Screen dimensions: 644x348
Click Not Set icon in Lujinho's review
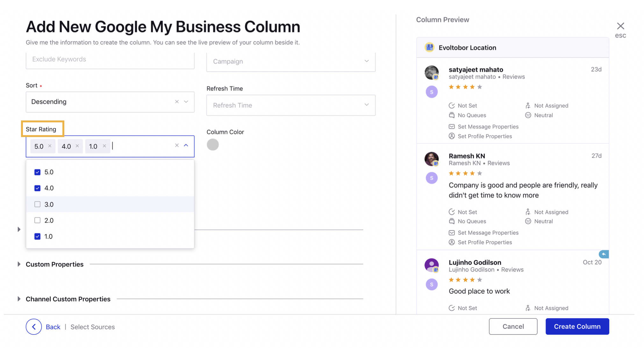point(452,308)
